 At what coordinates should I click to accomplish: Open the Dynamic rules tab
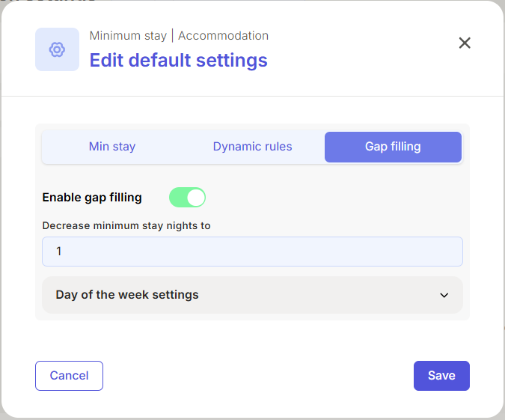[252, 147]
